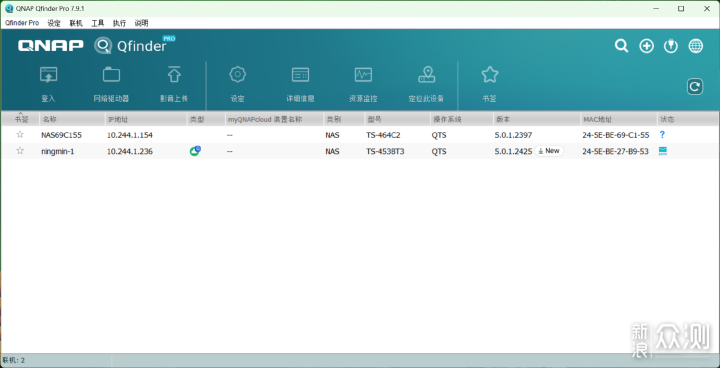Select the ningmin-1 device name
The height and width of the screenshot is (368, 720).
click(57, 151)
